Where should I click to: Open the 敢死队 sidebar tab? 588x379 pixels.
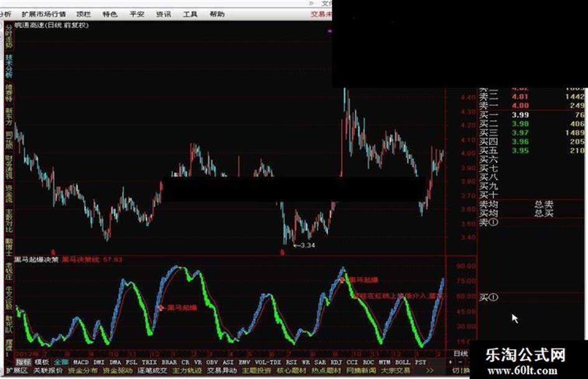(9, 324)
